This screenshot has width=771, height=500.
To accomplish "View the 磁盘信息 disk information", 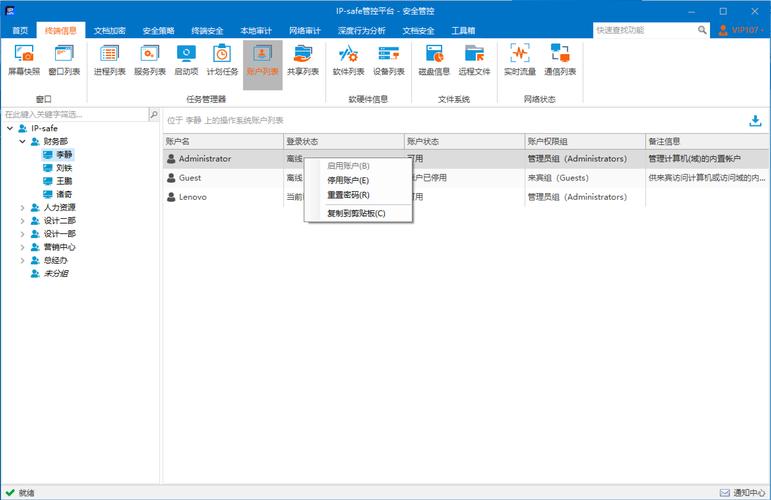I will point(433,60).
